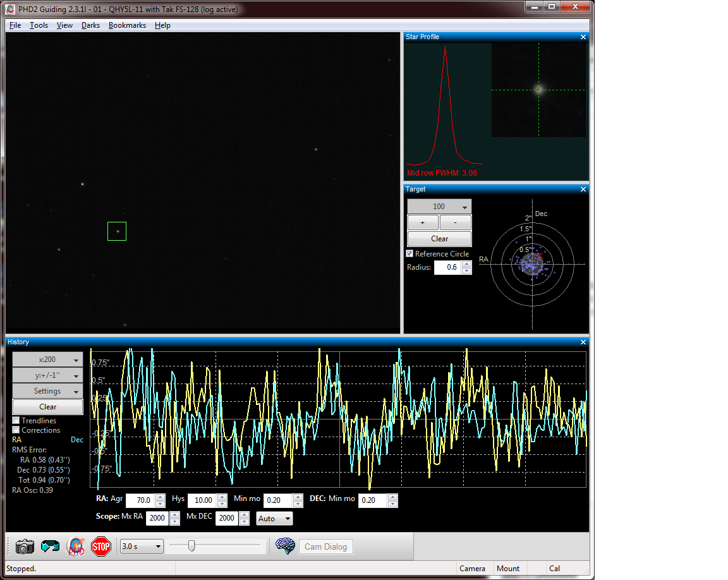Click the RA Agr input field
This screenshot has height=580, width=728.
pyautogui.click(x=140, y=500)
